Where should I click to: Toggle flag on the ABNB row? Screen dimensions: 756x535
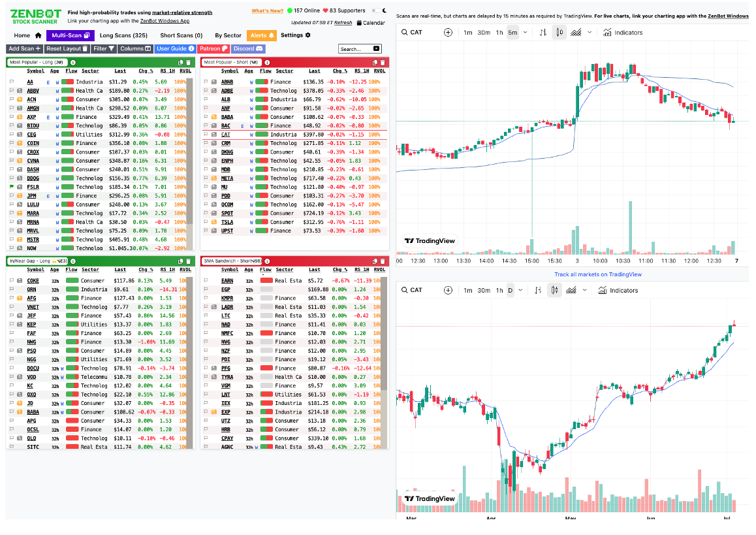coord(206,82)
